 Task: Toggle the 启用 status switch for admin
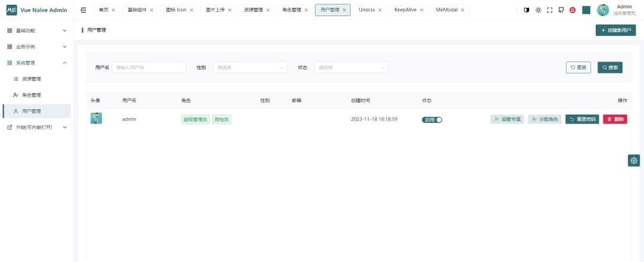[432, 120]
